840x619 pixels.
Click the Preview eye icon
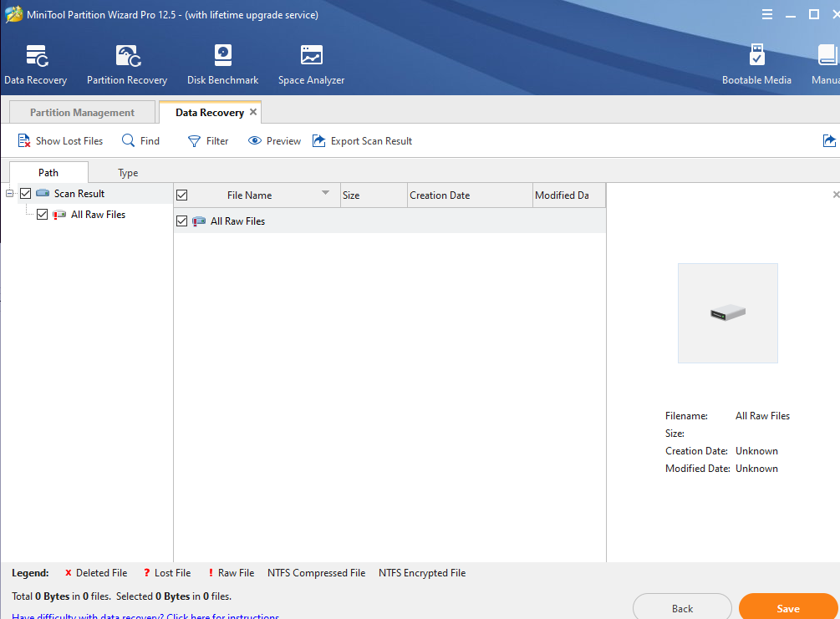point(254,140)
